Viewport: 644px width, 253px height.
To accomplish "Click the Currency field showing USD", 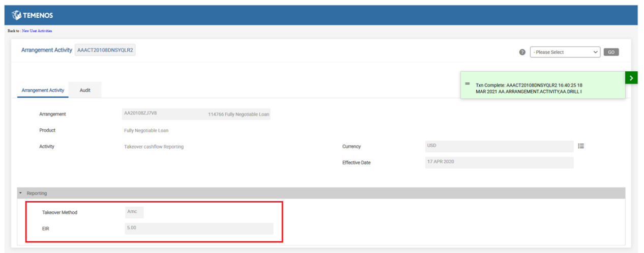I will pos(499,146).
